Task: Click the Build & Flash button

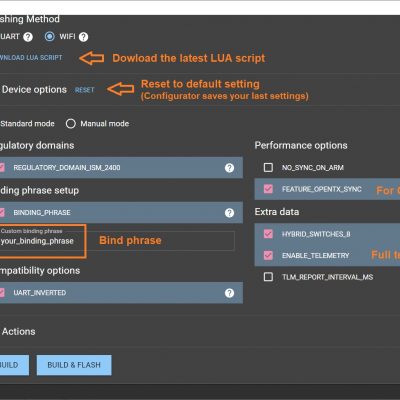Action: (74, 365)
